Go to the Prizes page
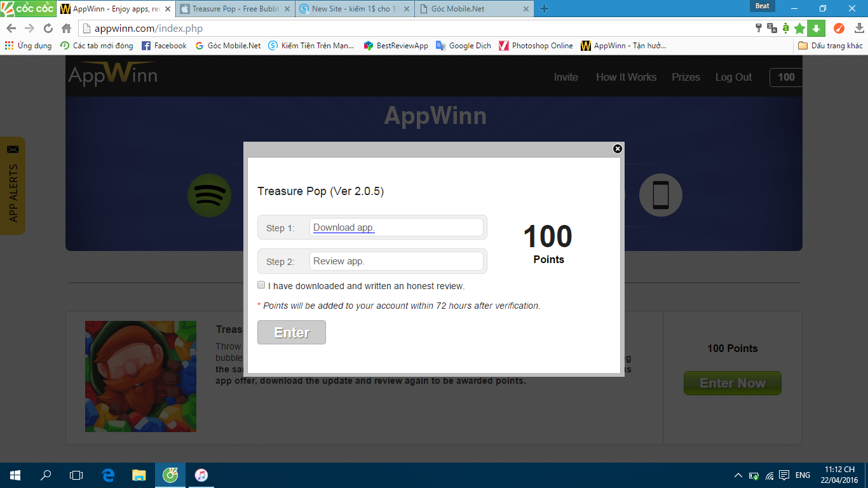 (686, 77)
